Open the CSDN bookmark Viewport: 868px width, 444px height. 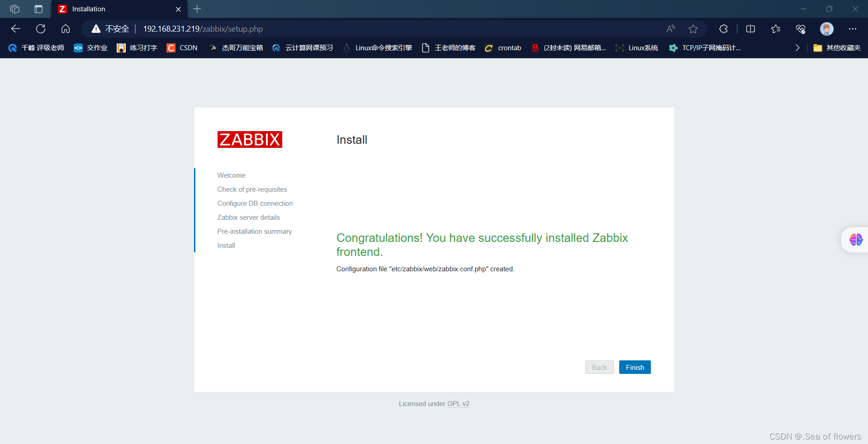tap(182, 48)
